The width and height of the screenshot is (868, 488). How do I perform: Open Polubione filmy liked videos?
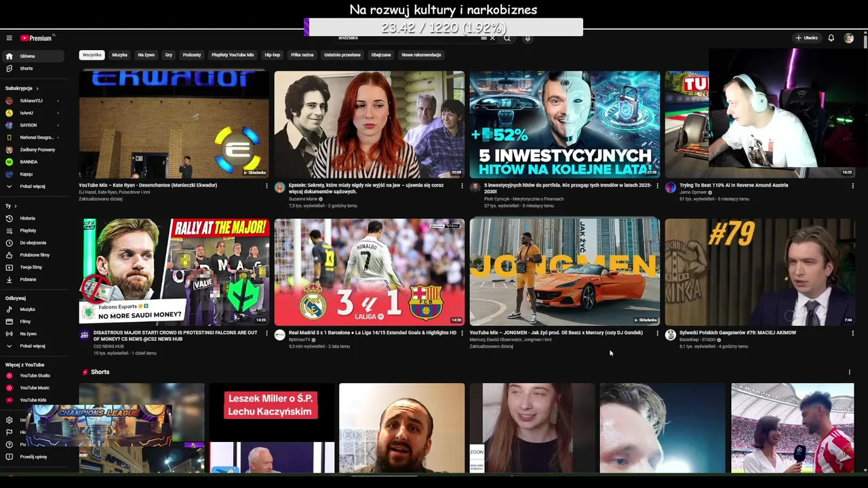click(x=33, y=255)
